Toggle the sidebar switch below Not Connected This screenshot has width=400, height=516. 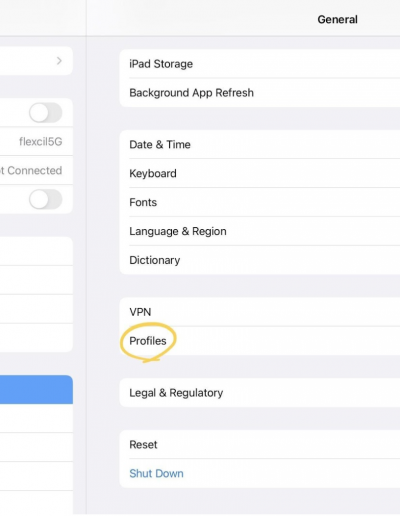46,199
